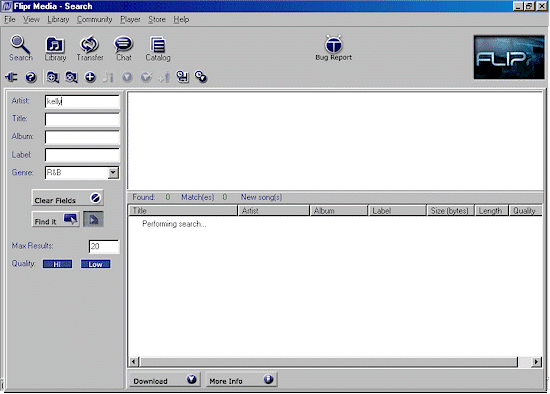Viewport: 550px width, 394px height.
Task: Open the Help menu
Action: click(x=181, y=19)
